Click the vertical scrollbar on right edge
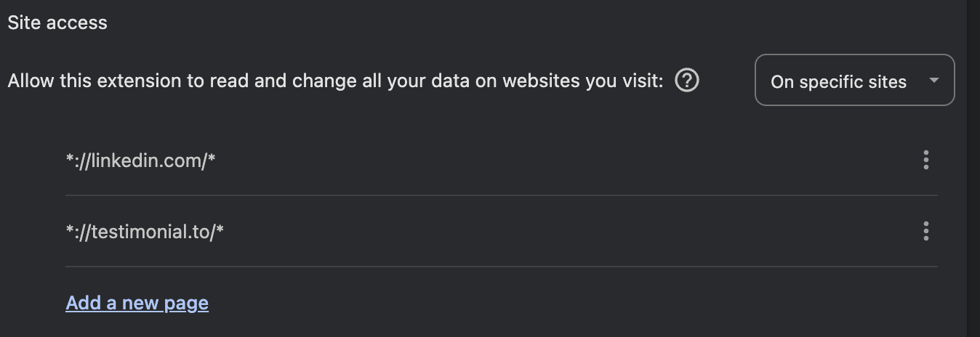980x337 pixels. [x=973, y=168]
